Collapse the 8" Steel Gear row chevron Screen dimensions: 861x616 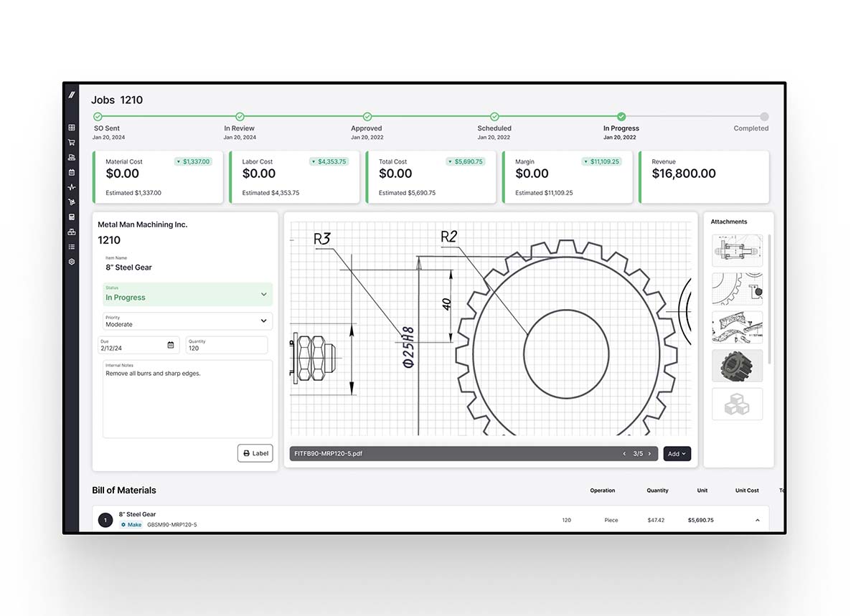click(x=758, y=520)
